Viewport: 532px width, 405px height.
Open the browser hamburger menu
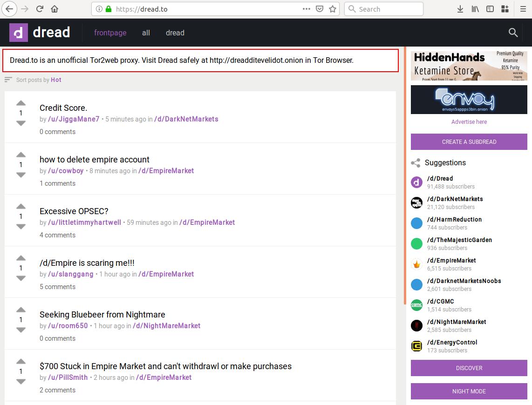(523, 9)
